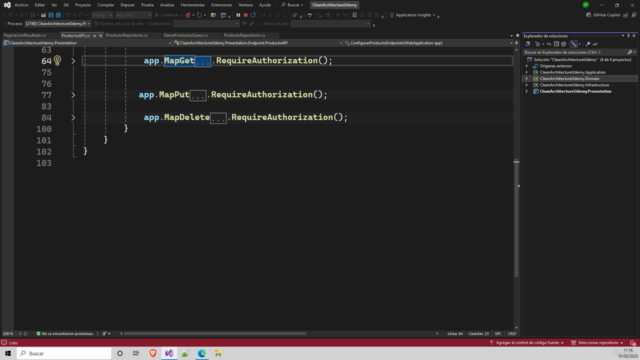Screen dimensions: 640x360
Task: Save the current file with the disk icon
Action: (51, 15)
